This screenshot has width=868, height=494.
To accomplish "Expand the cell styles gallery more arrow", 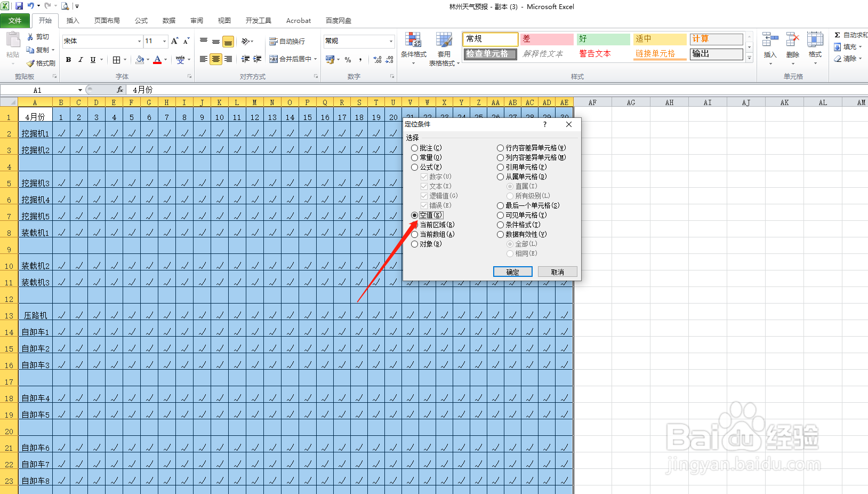I will (x=749, y=59).
